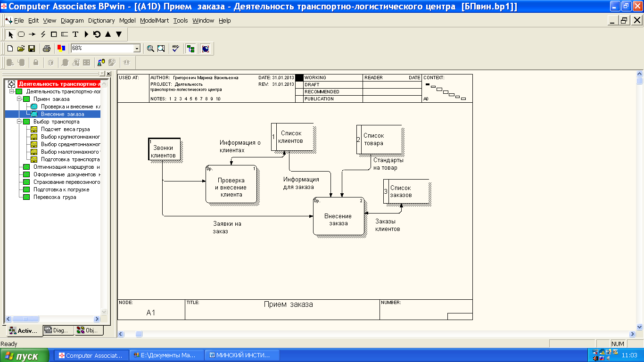Select the Squiggle (lightning) tool
The image size is (644, 362).
pyautogui.click(x=43, y=34)
